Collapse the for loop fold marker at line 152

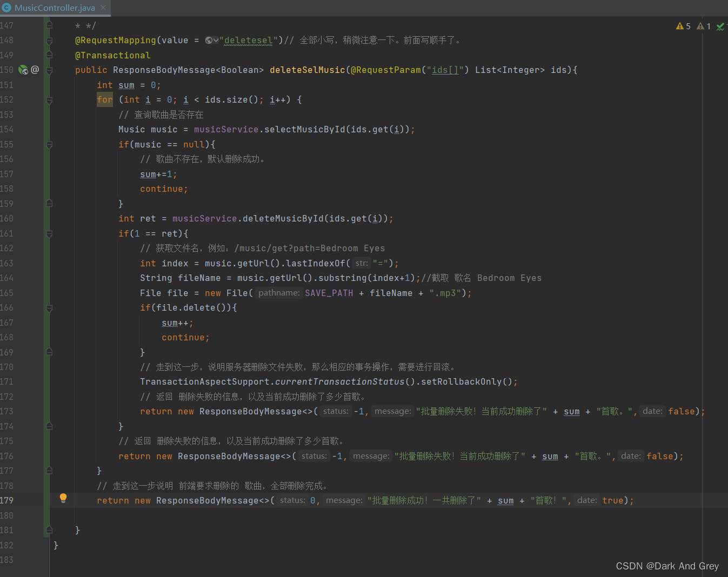click(x=49, y=100)
